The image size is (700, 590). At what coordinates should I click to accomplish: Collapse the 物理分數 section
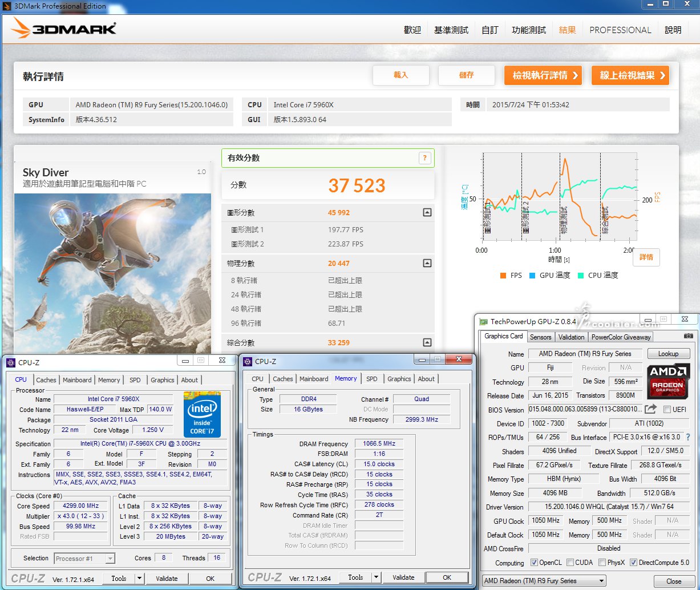(427, 263)
